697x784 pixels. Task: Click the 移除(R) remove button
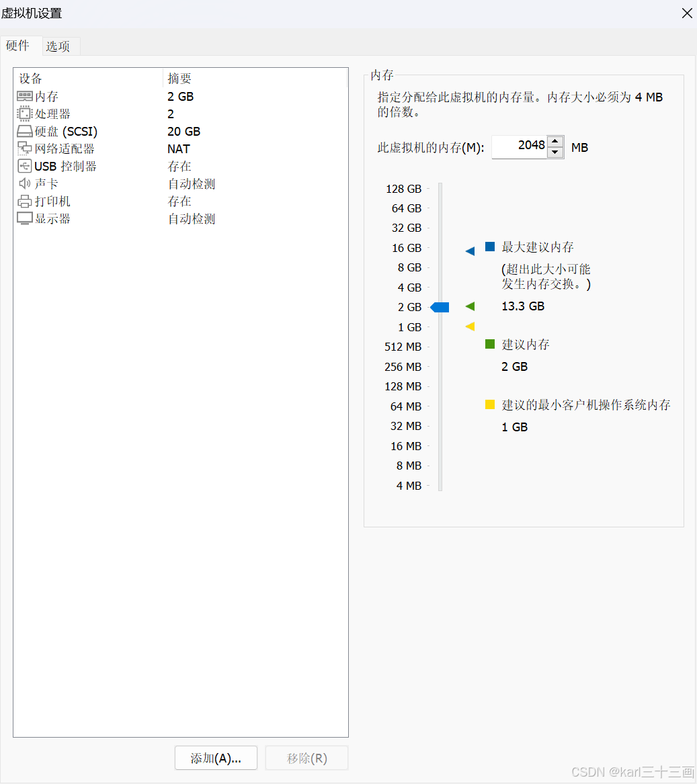pos(306,758)
